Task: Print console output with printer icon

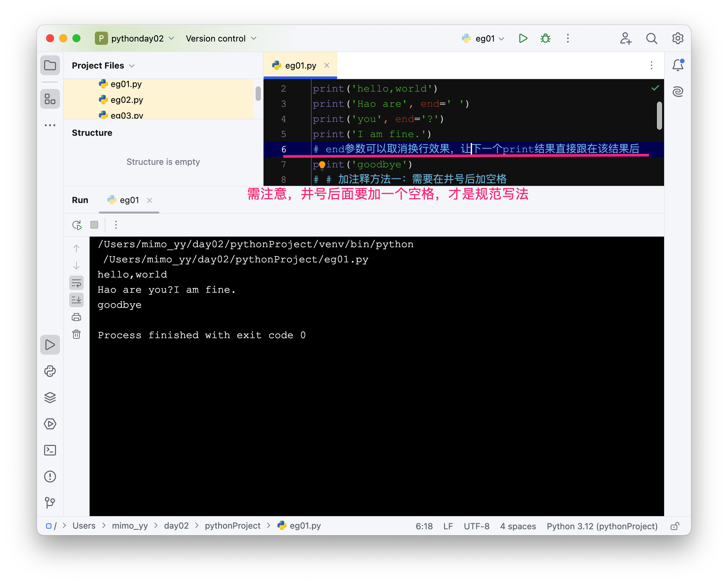Action: pyautogui.click(x=77, y=317)
